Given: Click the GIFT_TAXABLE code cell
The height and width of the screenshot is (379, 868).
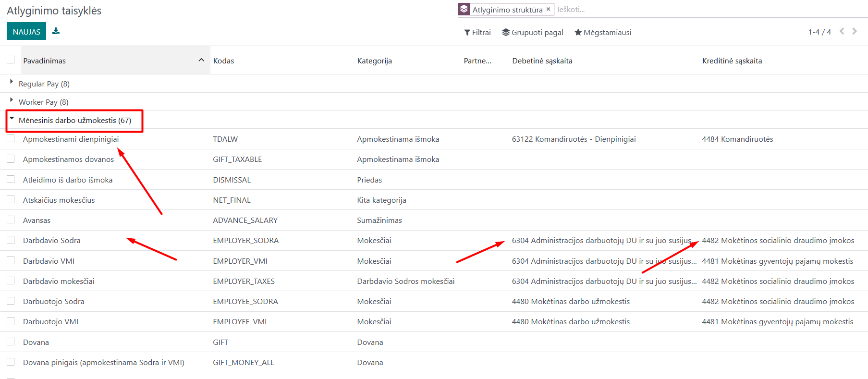Looking at the screenshot, I should pos(237,159).
